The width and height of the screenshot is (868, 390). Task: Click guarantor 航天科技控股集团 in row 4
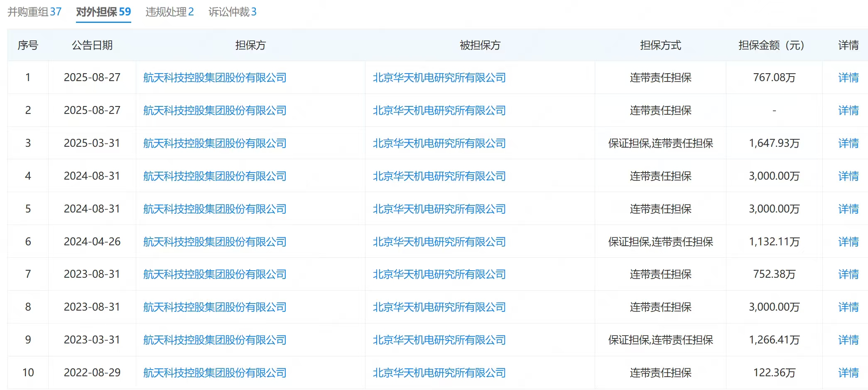215,176
